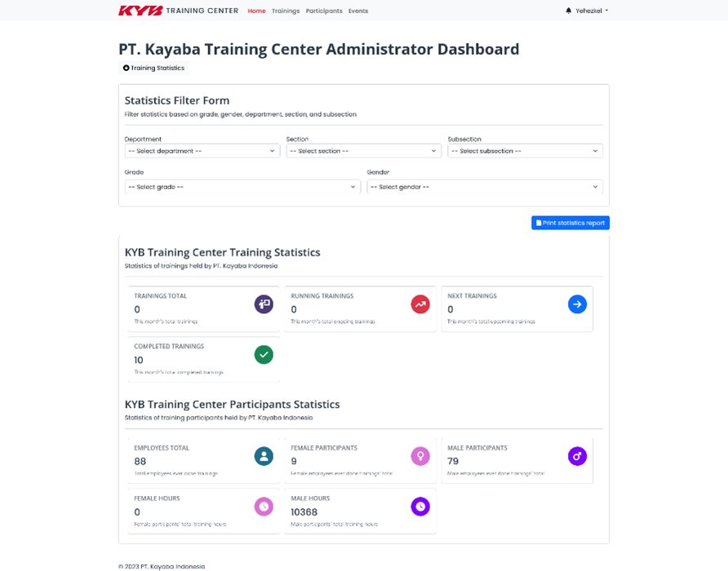728x571 pixels.
Task: Click the Male Hours clock icon
Action: 419,507
